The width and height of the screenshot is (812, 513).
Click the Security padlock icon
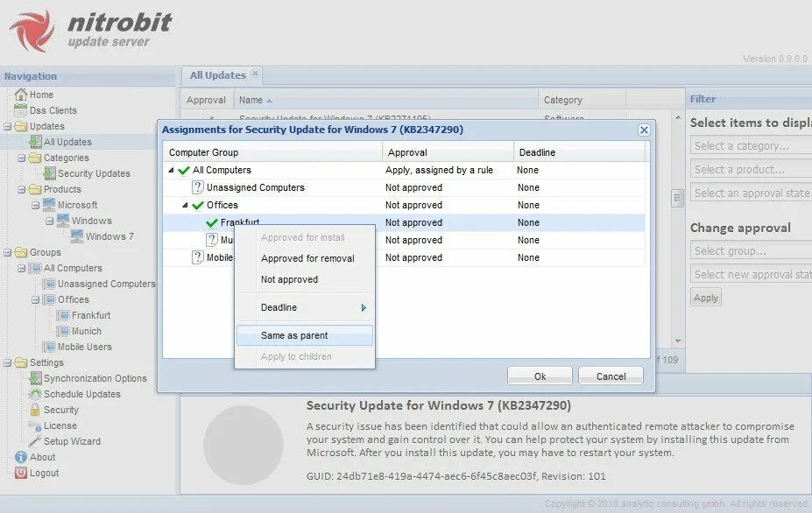click(35, 410)
